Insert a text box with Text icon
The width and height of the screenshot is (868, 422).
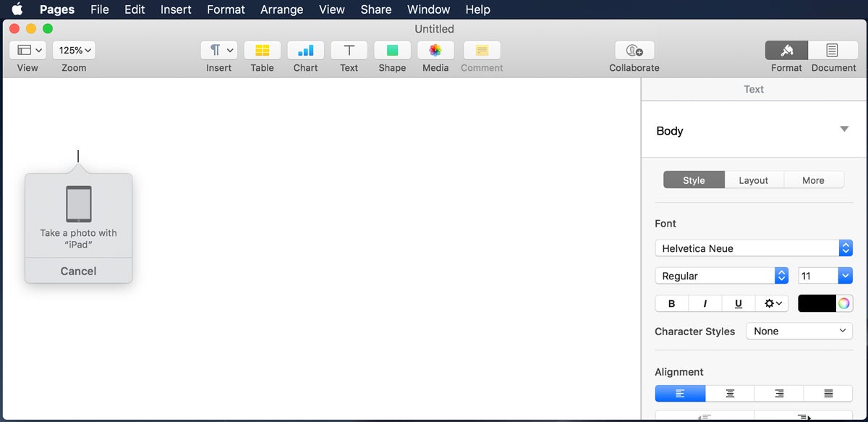[349, 50]
